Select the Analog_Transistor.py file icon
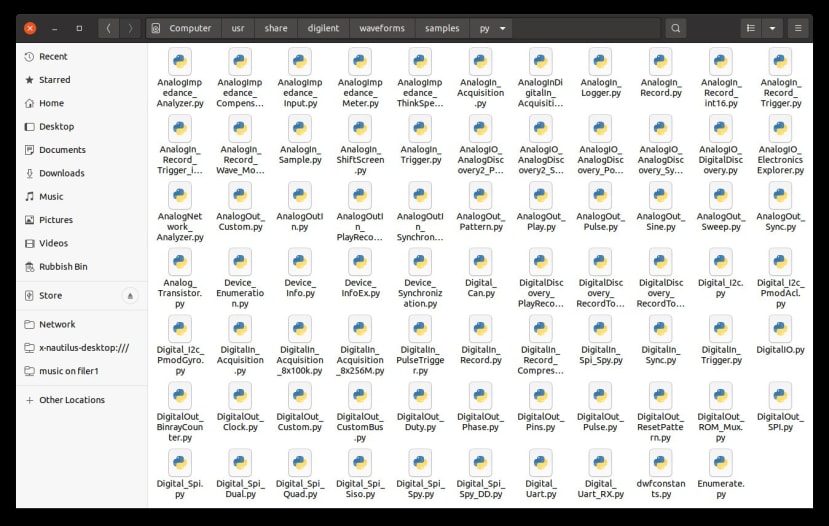The image size is (829, 526). point(180,262)
